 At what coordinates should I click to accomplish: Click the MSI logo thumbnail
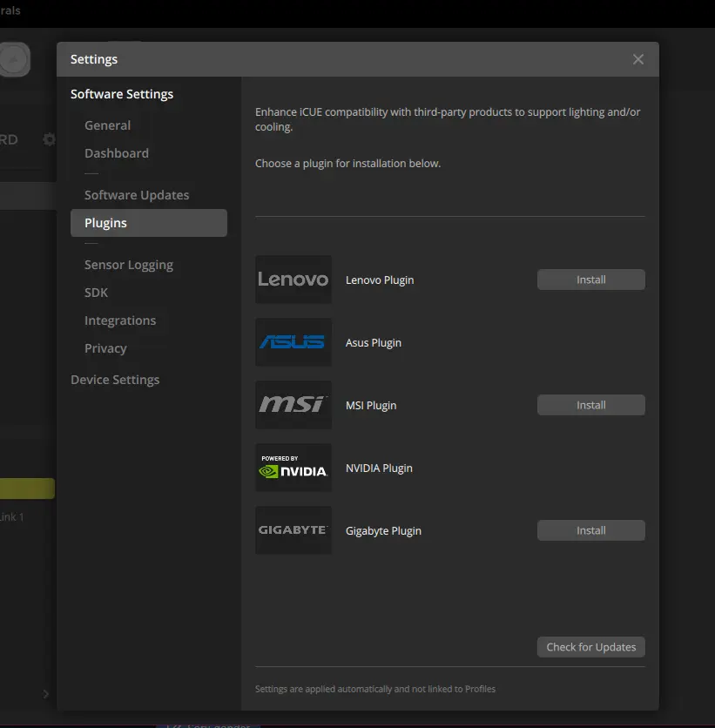[x=293, y=405]
